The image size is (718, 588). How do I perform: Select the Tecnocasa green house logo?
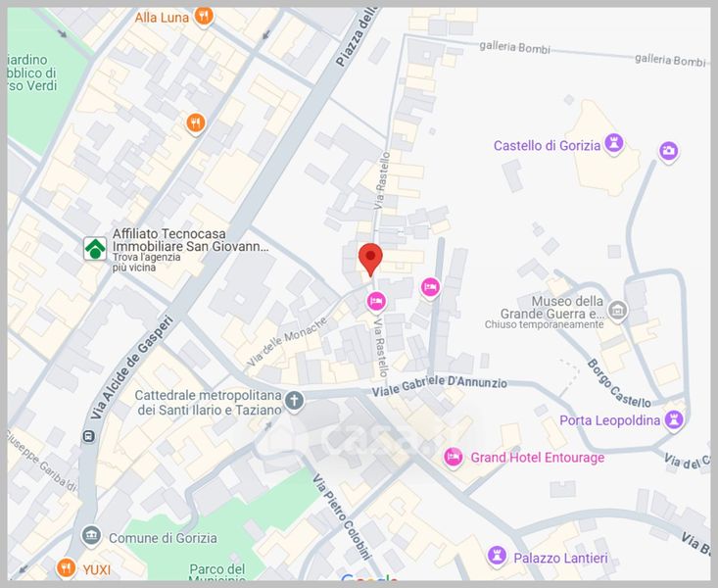[x=95, y=249]
